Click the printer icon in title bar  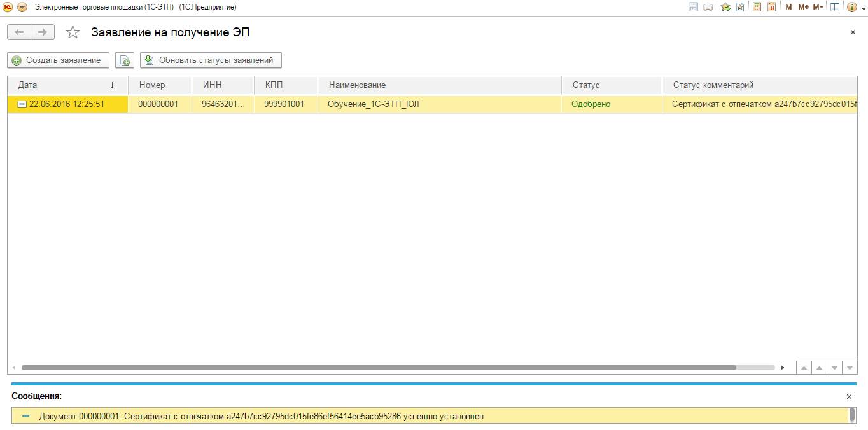pyautogui.click(x=708, y=7)
